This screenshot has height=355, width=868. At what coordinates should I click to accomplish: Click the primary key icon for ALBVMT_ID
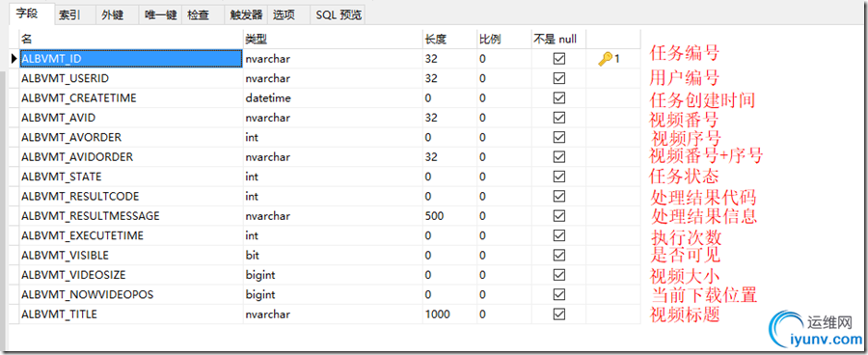605,59
